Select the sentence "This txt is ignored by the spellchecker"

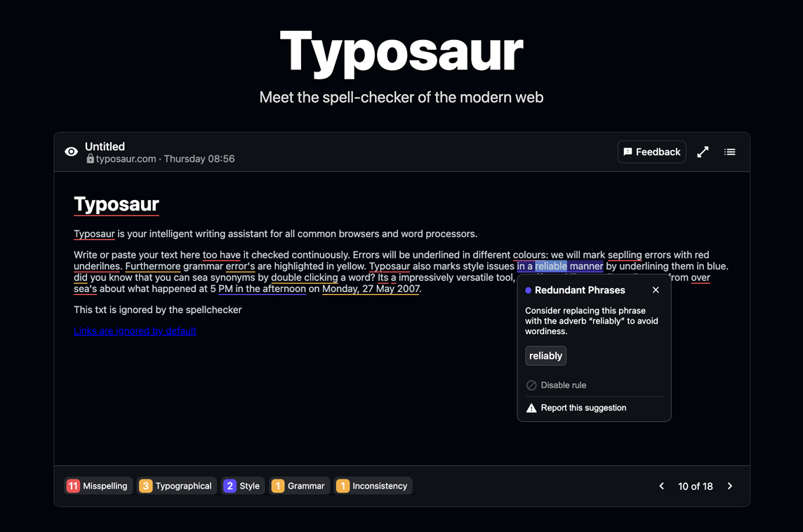tap(158, 310)
